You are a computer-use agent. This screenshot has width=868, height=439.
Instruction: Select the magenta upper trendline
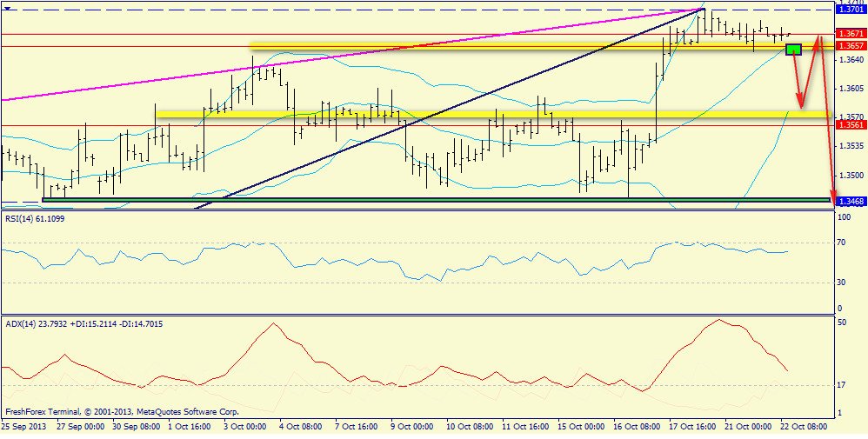point(352,54)
